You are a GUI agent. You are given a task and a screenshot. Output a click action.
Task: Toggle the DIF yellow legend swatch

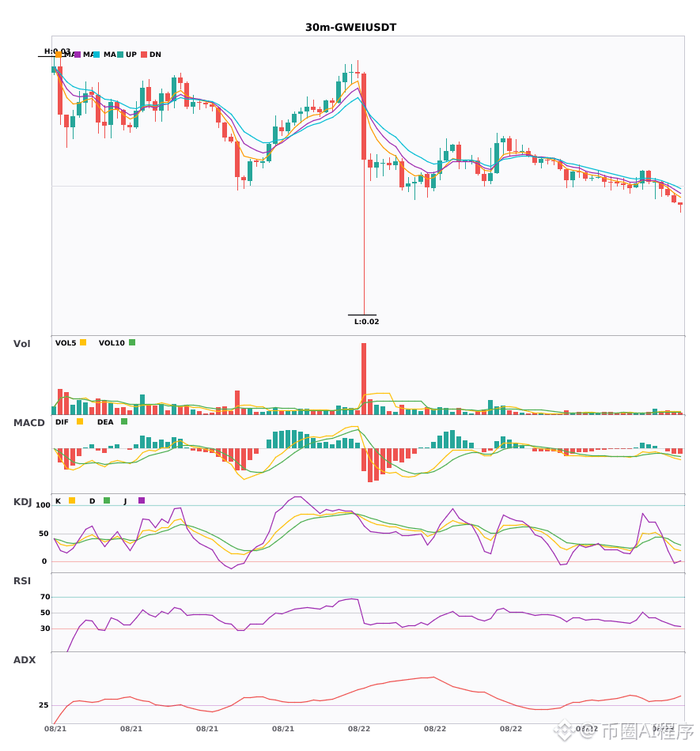(80, 421)
